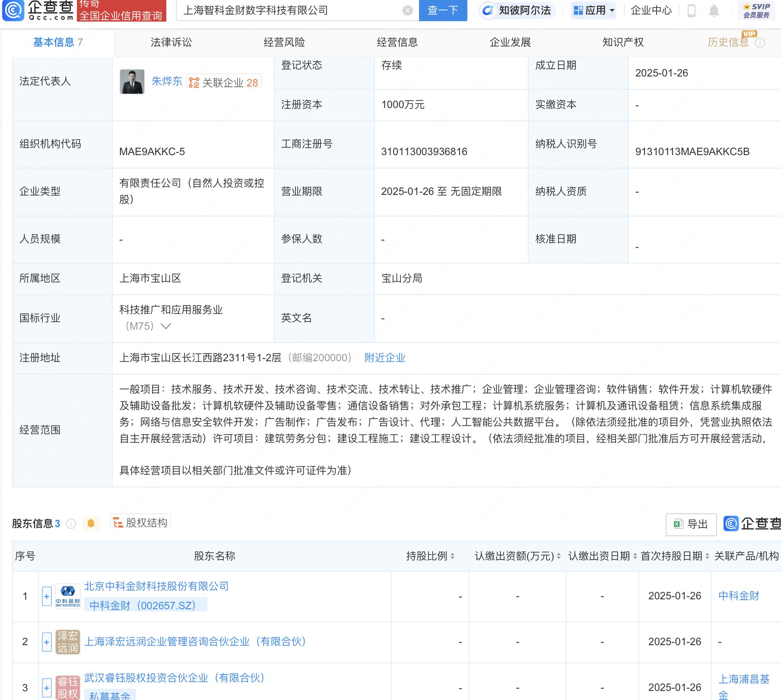This screenshot has width=781, height=700.
Task: Switch to 基本信息 tab
Action: [58, 42]
